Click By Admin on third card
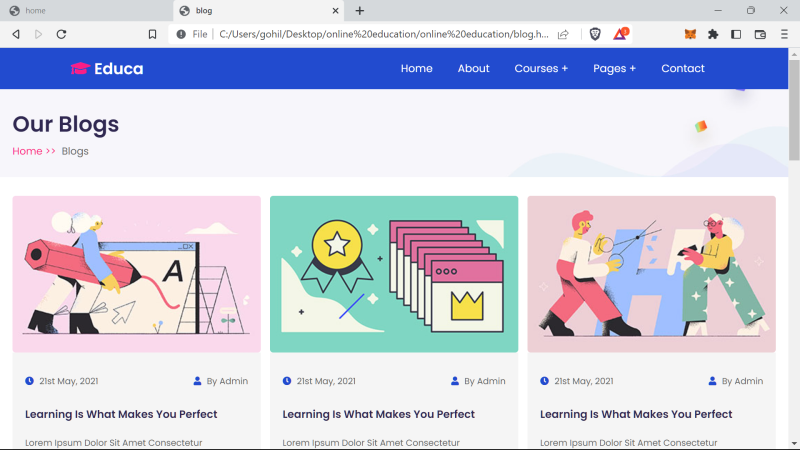This screenshot has height=450, width=800. [x=742, y=381]
